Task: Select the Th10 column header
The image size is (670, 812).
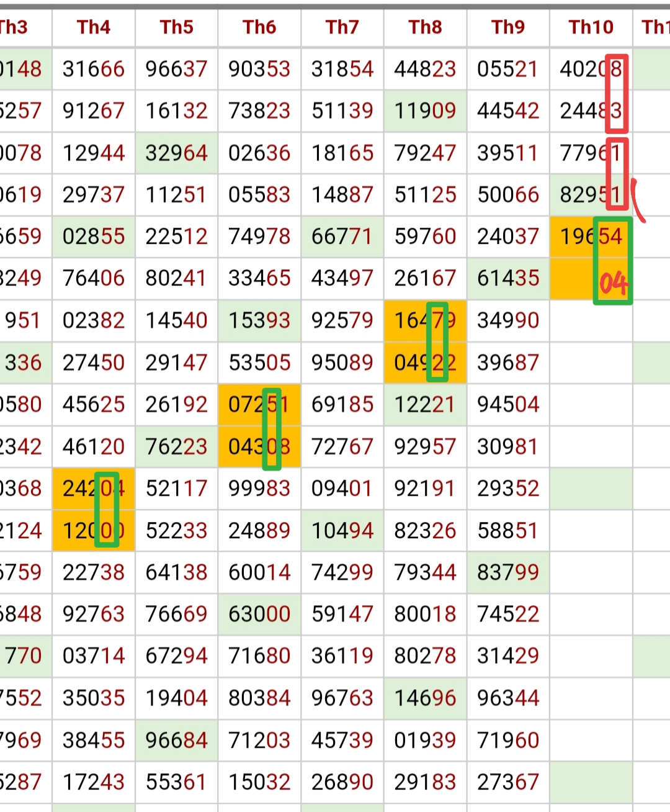Action: click(591, 27)
